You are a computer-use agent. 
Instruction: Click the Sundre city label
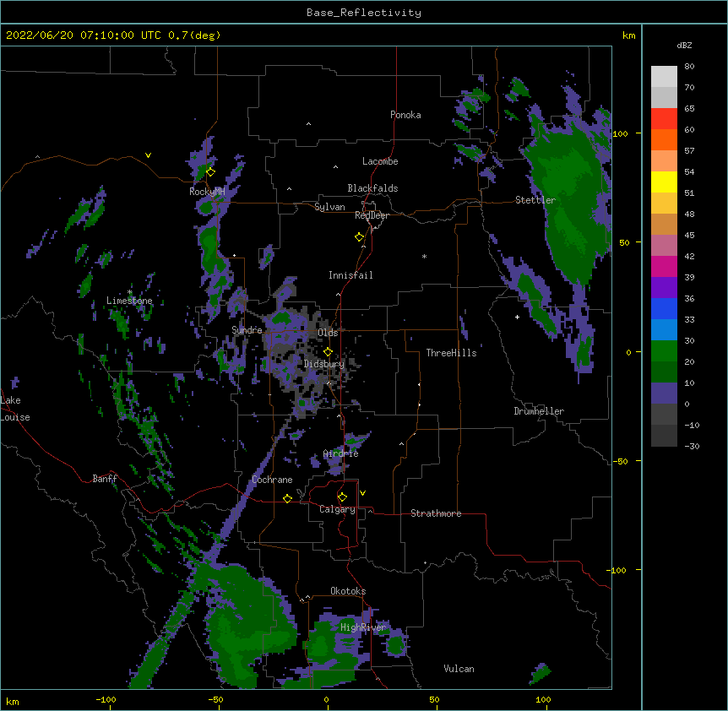(247, 330)
